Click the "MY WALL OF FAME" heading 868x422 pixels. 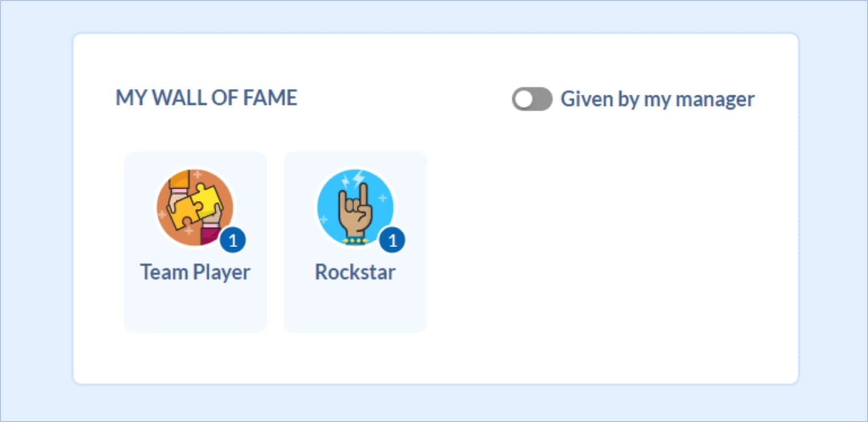pos(206,98)
